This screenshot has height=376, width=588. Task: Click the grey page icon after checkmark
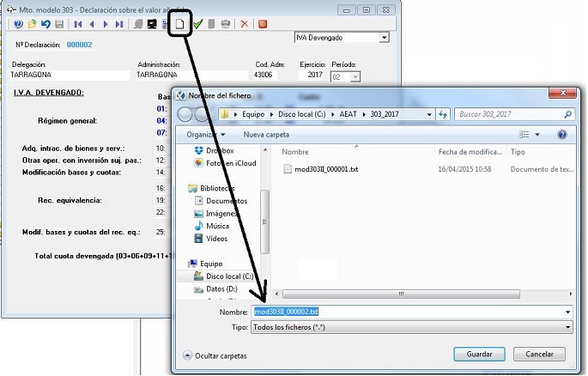(211, 24)
